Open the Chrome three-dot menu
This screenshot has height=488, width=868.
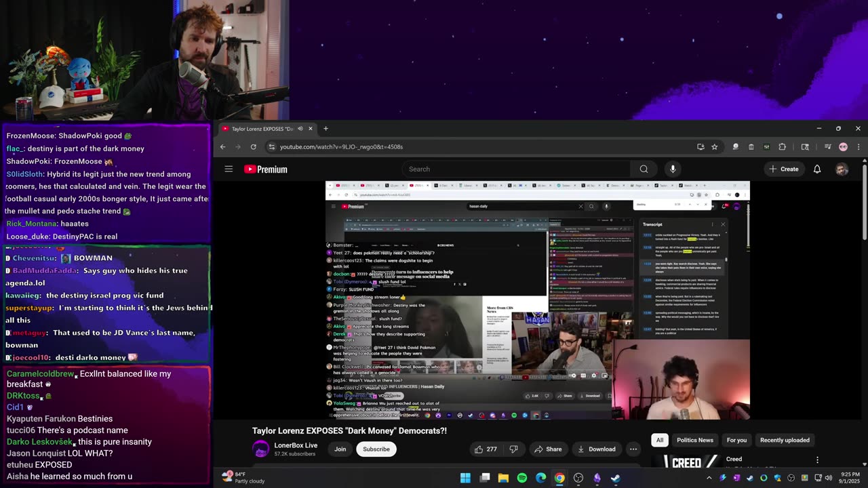[x=859, y=146]
